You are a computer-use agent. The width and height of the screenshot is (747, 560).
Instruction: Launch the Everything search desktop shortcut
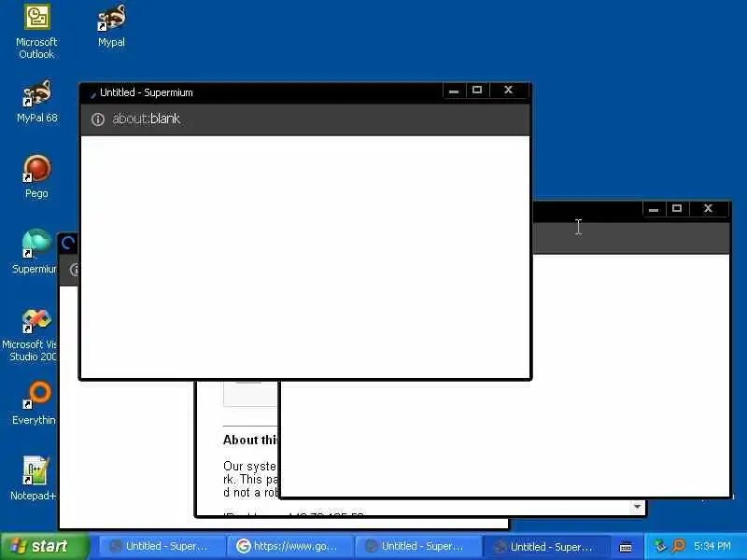pyautogui.click(x=35, y=403)
